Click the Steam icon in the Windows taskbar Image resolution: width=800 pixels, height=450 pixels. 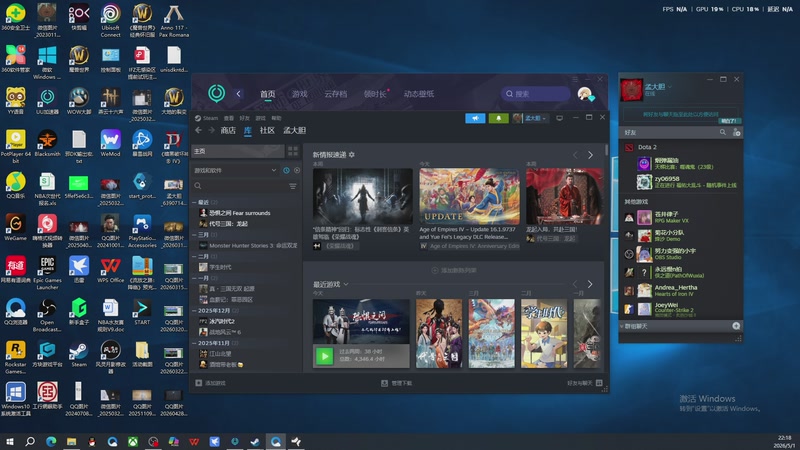tap(255, 441)
